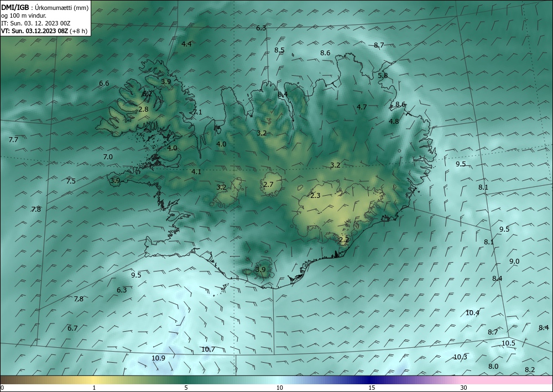Click the 7.5 value label on the map

point(71,181)
